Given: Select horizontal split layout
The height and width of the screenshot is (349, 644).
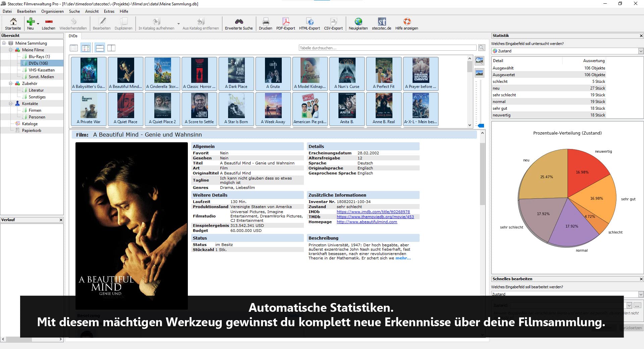Looking at the screenshot, I should 100,48.
